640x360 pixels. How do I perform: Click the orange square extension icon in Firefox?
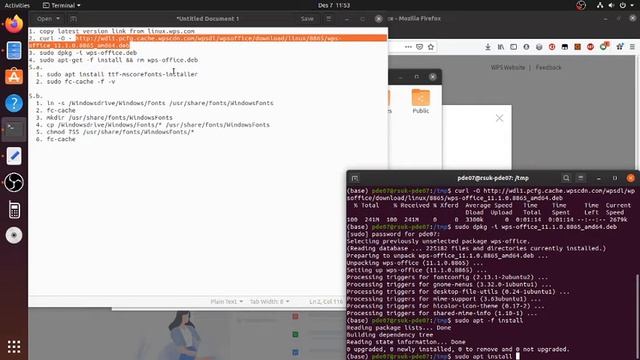578,47
